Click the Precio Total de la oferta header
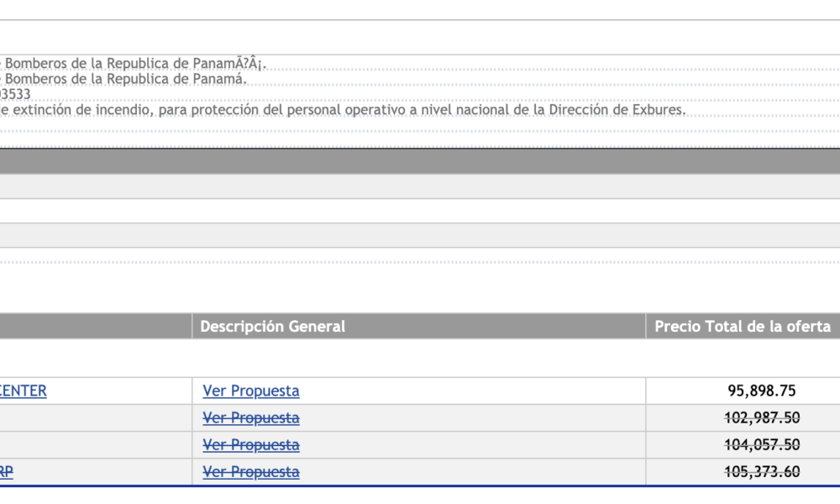The image size is (840, 504). pyautogui.click(x=743, y=326)
